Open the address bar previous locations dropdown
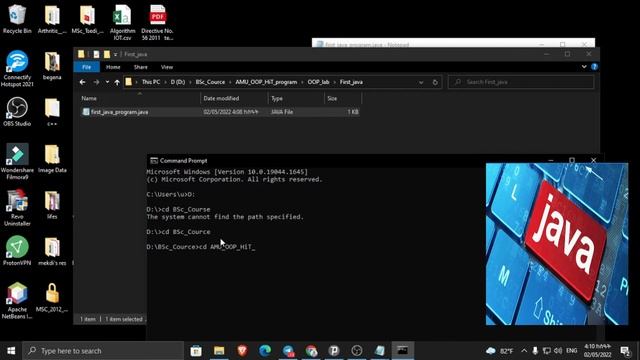 pyautogui.click(x=421, y=82)
